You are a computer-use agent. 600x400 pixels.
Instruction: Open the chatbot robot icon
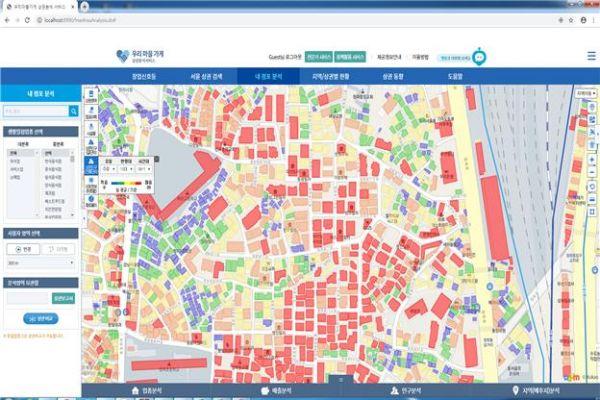(x=479, y=57)
